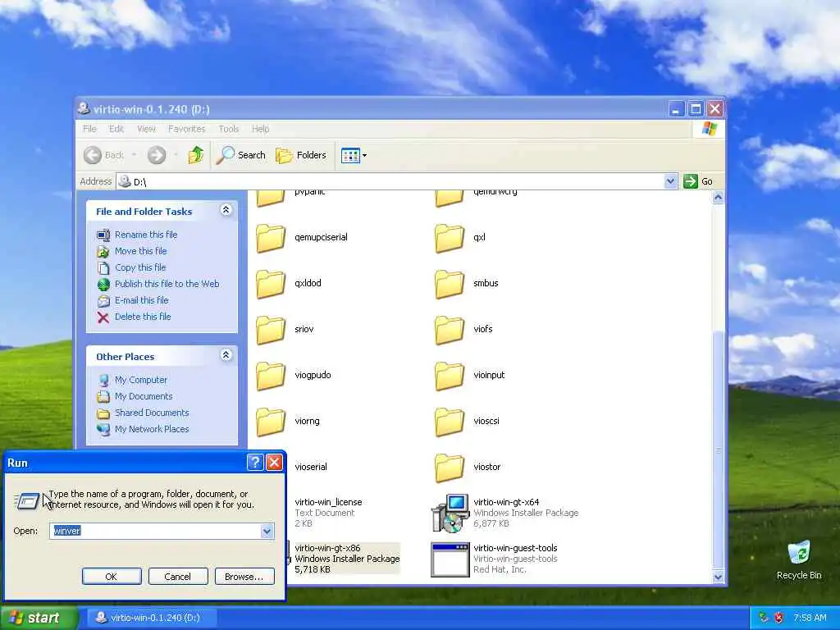Screen dimensions: 840x630
Task: Open the Forward history dropdown arrow
Action: 176,155
